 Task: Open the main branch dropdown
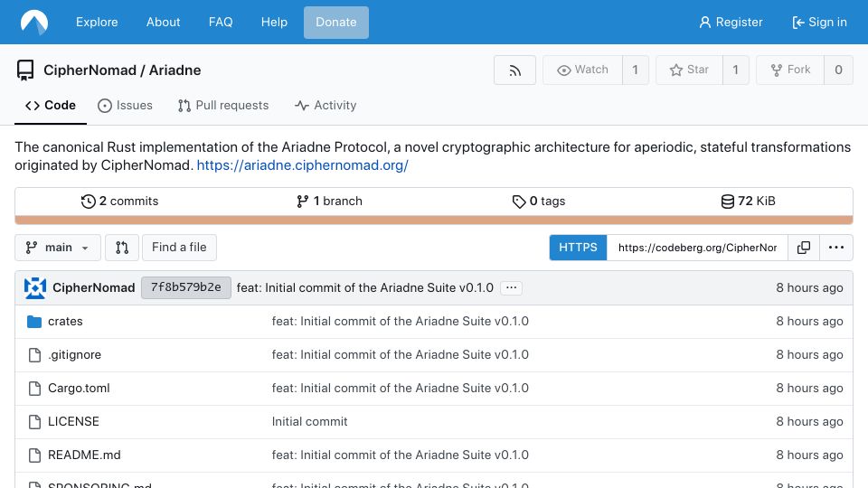[58, 248]
